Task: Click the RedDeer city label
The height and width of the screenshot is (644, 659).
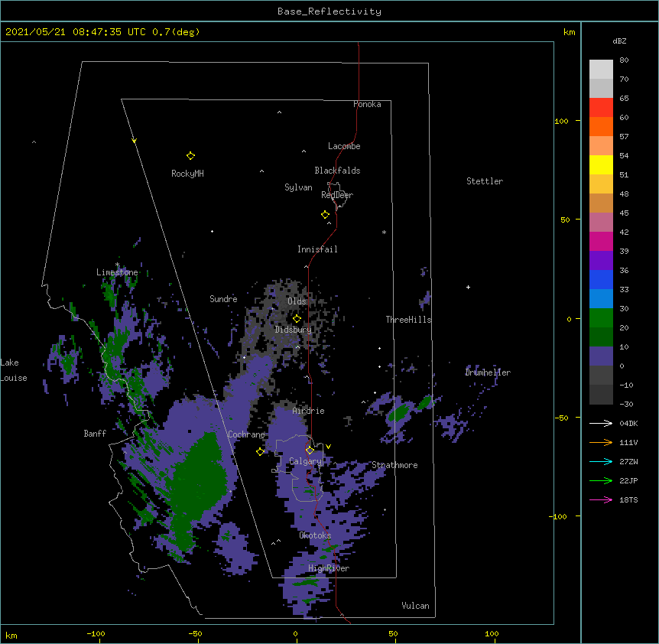Action: (337, 195)
